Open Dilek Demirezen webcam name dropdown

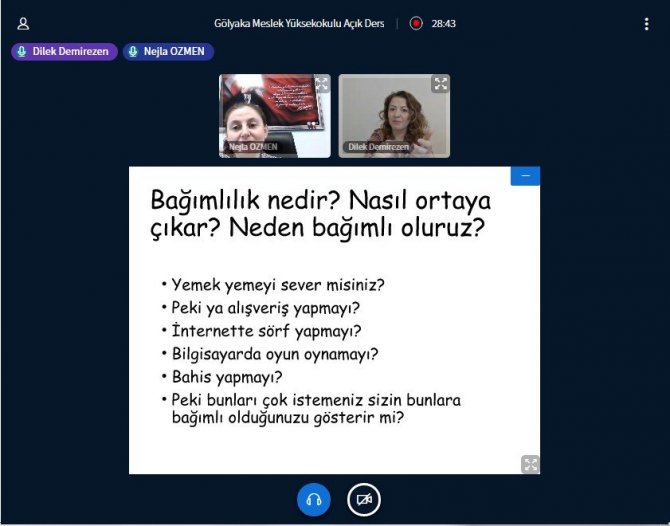[x=378, y=147]
